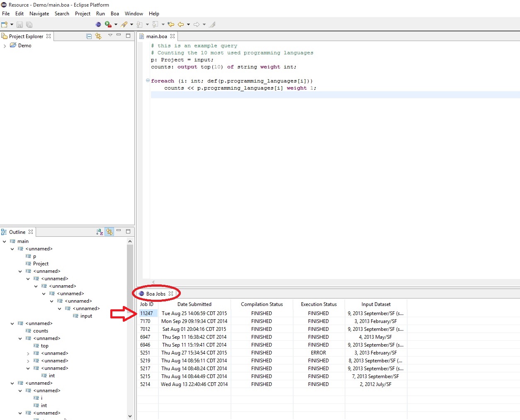Click the Boa globe toolbar icon
Viewport: 520px width, 420px height.
[x=98, y=24]
